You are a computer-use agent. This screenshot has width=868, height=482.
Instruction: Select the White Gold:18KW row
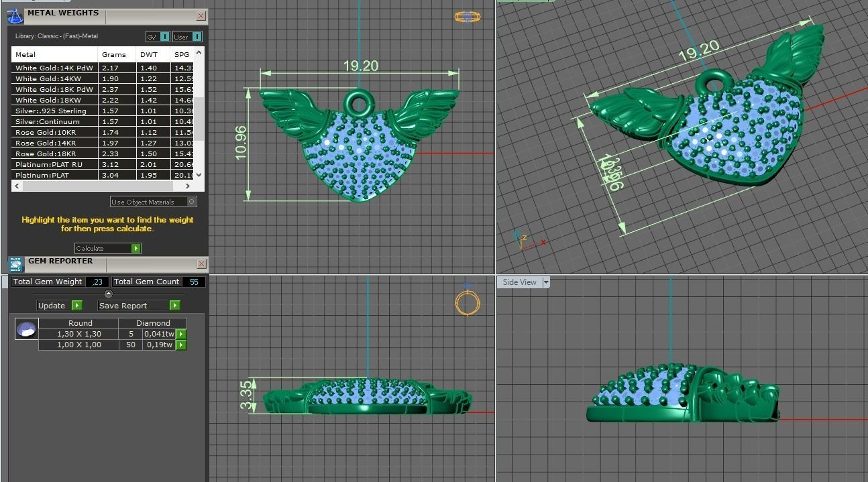tap(103, 100)
